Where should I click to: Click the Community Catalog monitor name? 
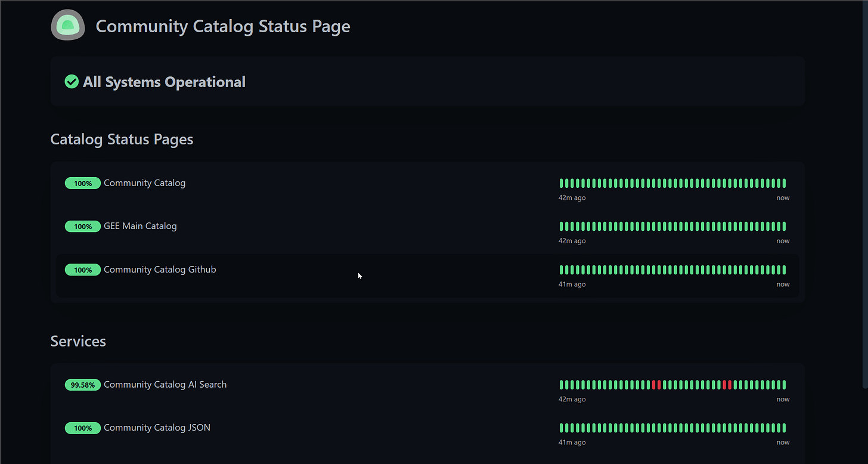(144, 183)
